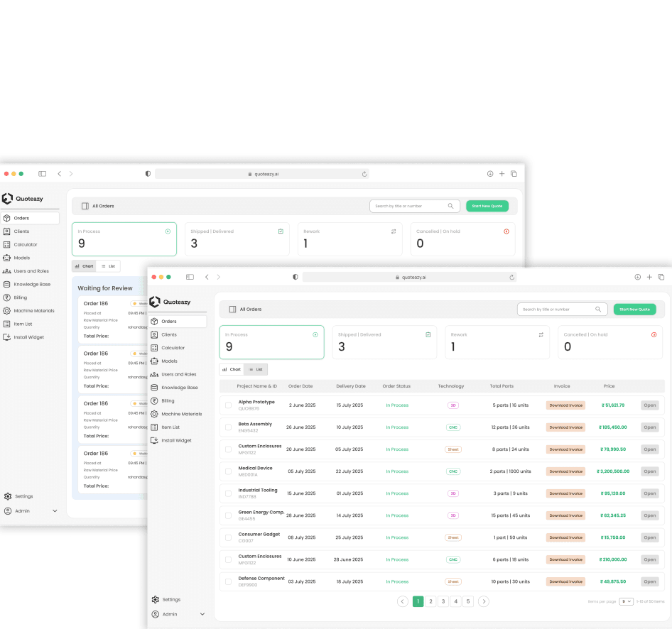Open Clients in the front sidebar
672x629 pixels.
point(169,334)
